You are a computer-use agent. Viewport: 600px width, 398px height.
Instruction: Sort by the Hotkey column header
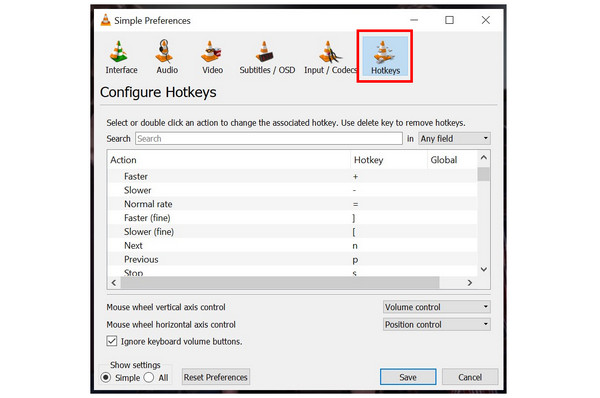coord(388,160)
